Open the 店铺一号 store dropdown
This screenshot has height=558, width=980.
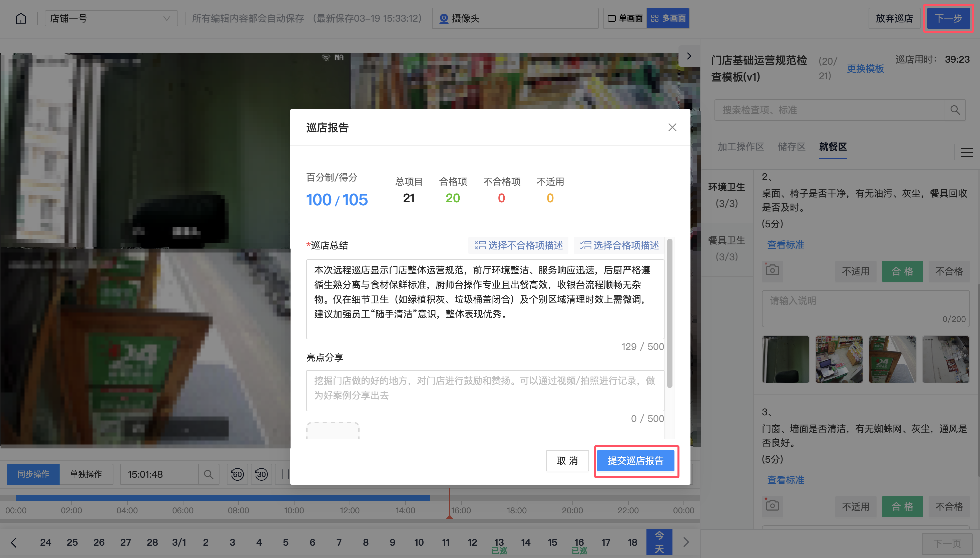click(x=111, y=18)
